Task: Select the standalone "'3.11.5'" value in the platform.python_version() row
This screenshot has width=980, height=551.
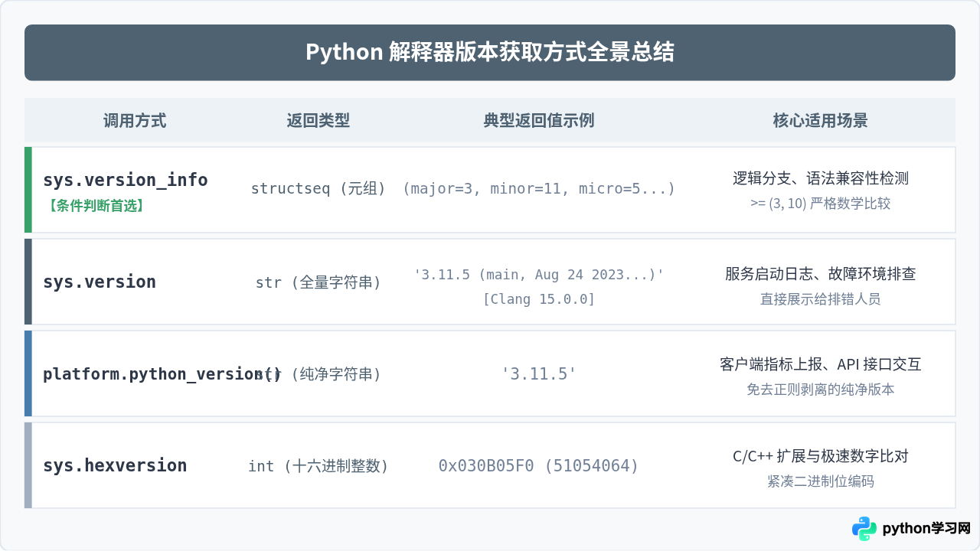Action: pyautogui.click(x=539, y=373)
